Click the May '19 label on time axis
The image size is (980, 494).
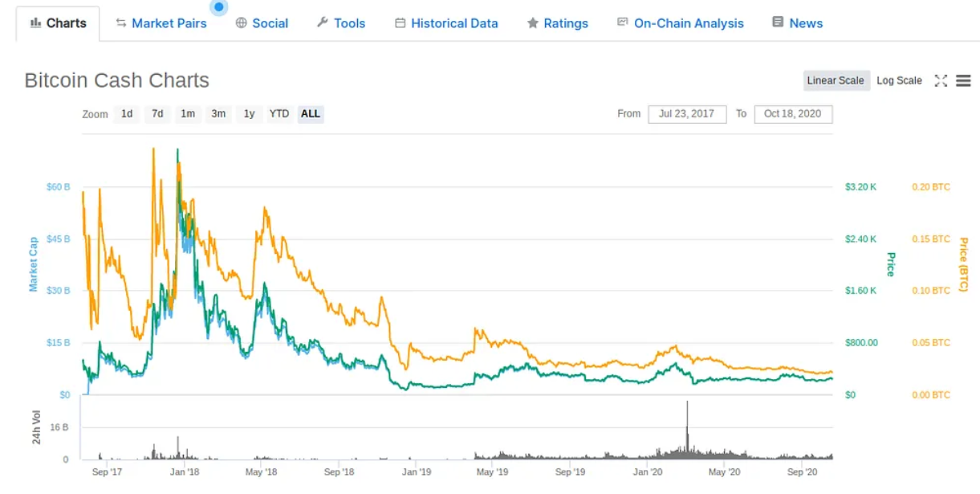(x=492, y=472)
